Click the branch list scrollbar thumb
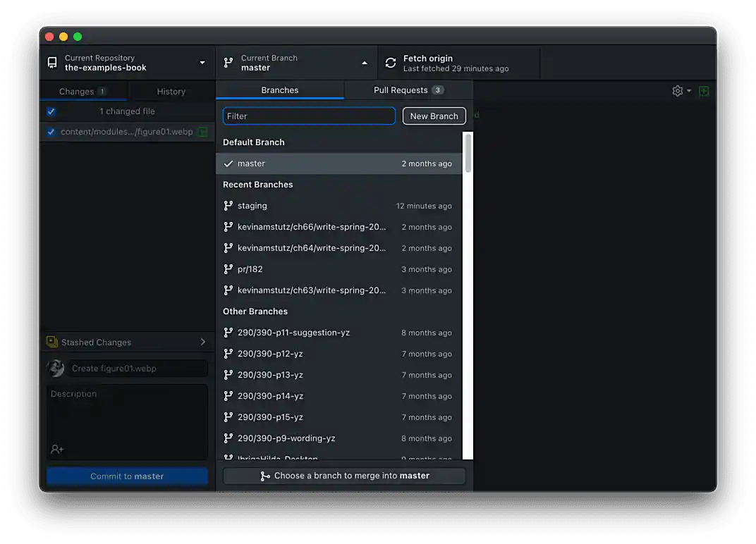Screen dimensions: 756x544 [x=468, y=154]
